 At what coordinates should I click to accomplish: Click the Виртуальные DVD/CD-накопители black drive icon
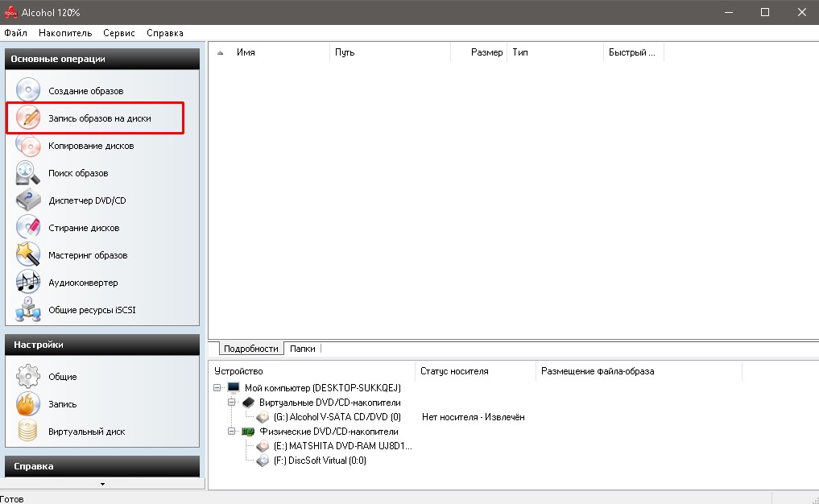click(x=248, y=403)
